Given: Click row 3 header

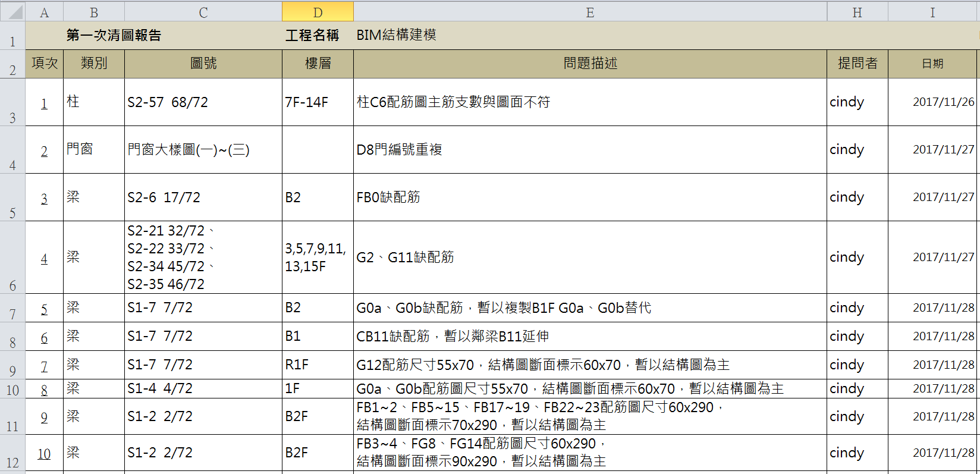Looking at the screenshot, I should tap(12, 102).
